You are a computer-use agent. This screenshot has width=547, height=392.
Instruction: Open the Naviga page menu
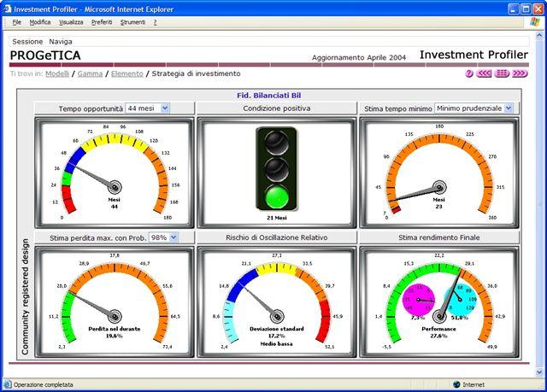pyautogui.click(x=61, y=42)
